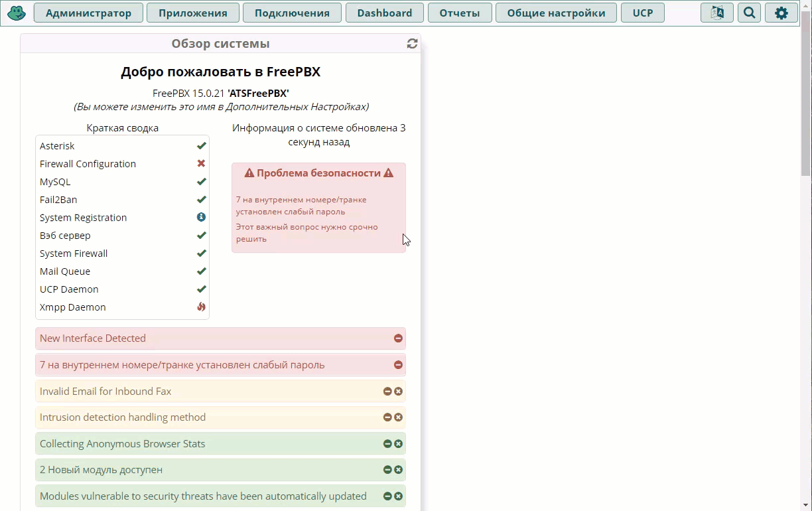
Task: Expand the Общие настройки menu
Action: coord(556,13)
